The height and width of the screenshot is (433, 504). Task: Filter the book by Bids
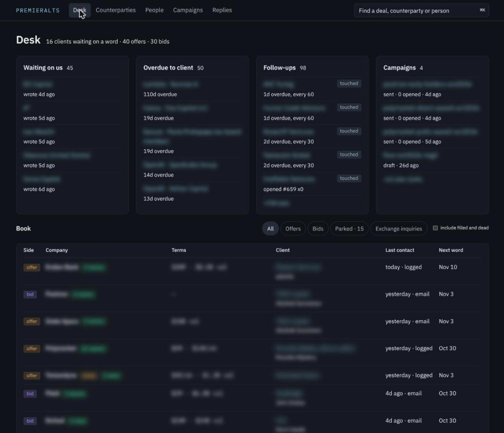pyautogui.click(x=318, y=229)
